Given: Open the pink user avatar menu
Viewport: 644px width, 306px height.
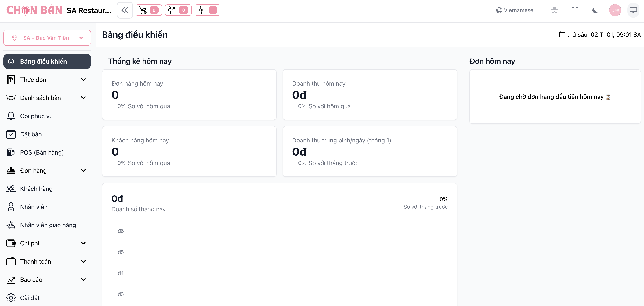Looking at the screenshot, I should click(x=615, y=10).
